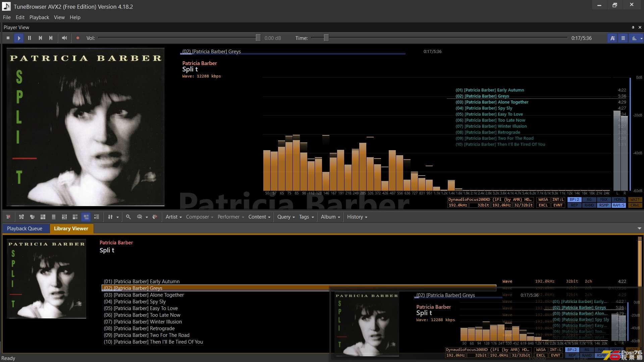
Task: Open the Artist dropdown
Action: 173,217
